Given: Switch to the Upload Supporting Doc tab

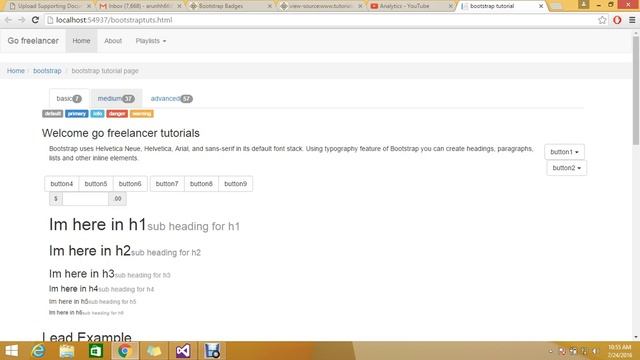Looking at the screenshot, I should point(49,6).
